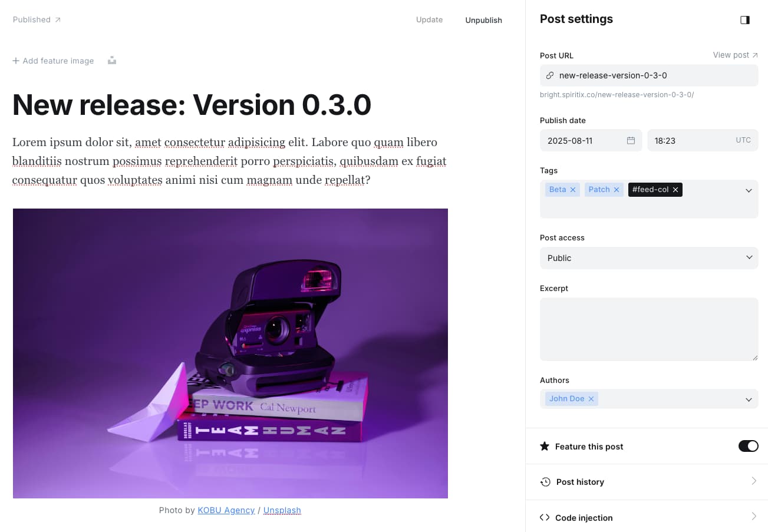Open the Code injection section
This screenshot has height=532, width=768.
[647, 517]
